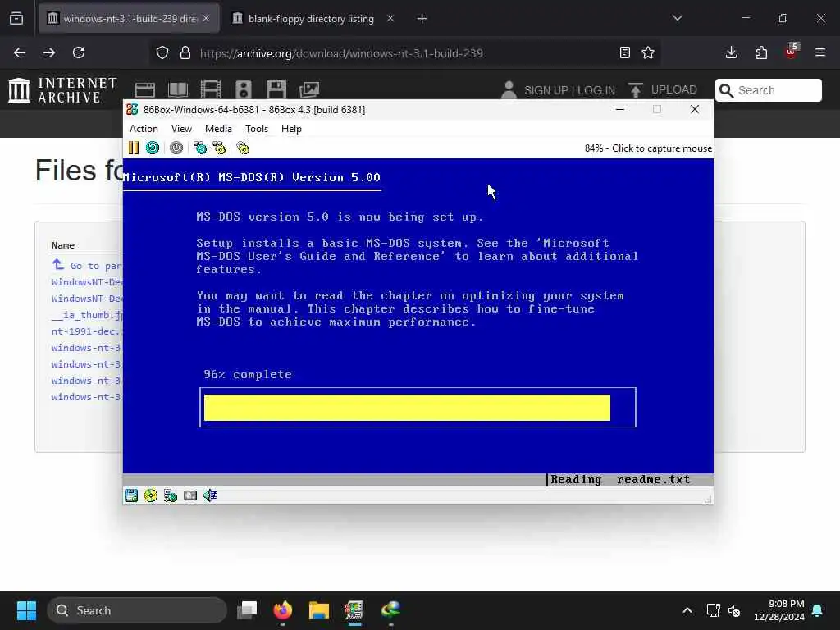Open the Tools menu in 86Box
This screenshot has width=840, height=630.
coord(257,129)
